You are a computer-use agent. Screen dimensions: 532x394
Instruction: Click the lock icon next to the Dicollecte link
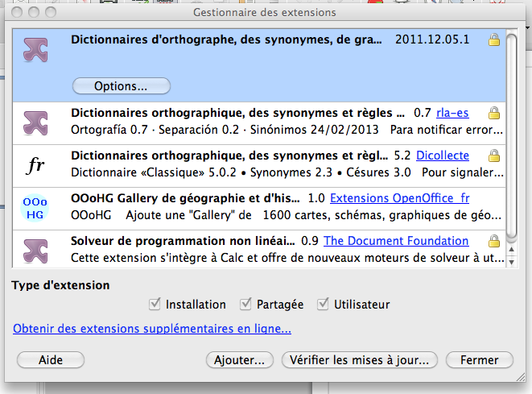pyautogui.click(x=494, y=156)
